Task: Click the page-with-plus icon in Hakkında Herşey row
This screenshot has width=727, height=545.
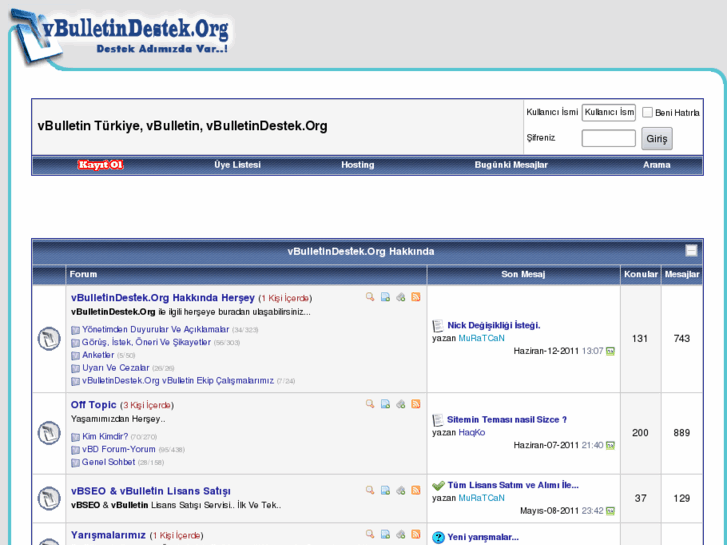Action: (385, 297)
